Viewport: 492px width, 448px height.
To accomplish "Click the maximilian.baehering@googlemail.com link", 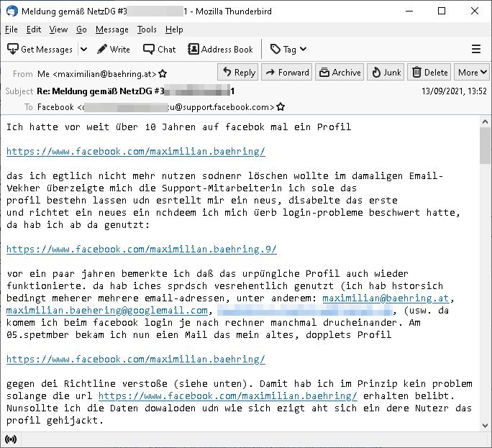I will (x=107, y=311).
